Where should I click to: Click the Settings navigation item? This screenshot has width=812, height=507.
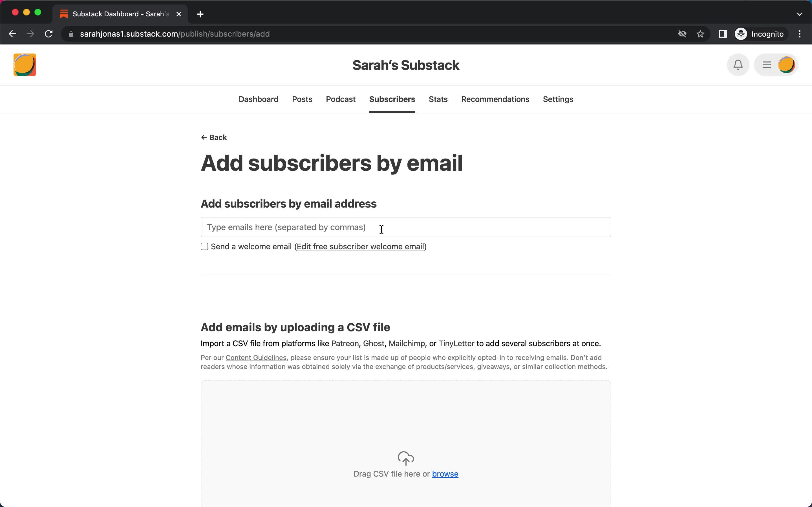(557, 99)
